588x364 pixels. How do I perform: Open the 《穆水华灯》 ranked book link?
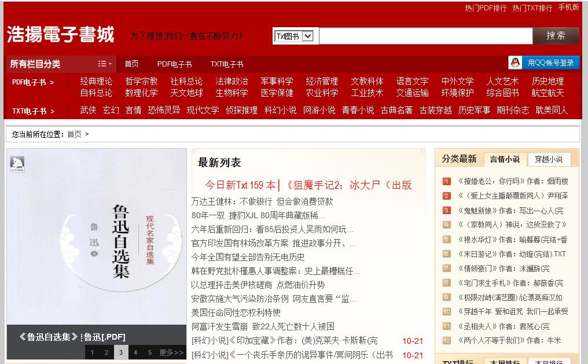pos(513,240)
